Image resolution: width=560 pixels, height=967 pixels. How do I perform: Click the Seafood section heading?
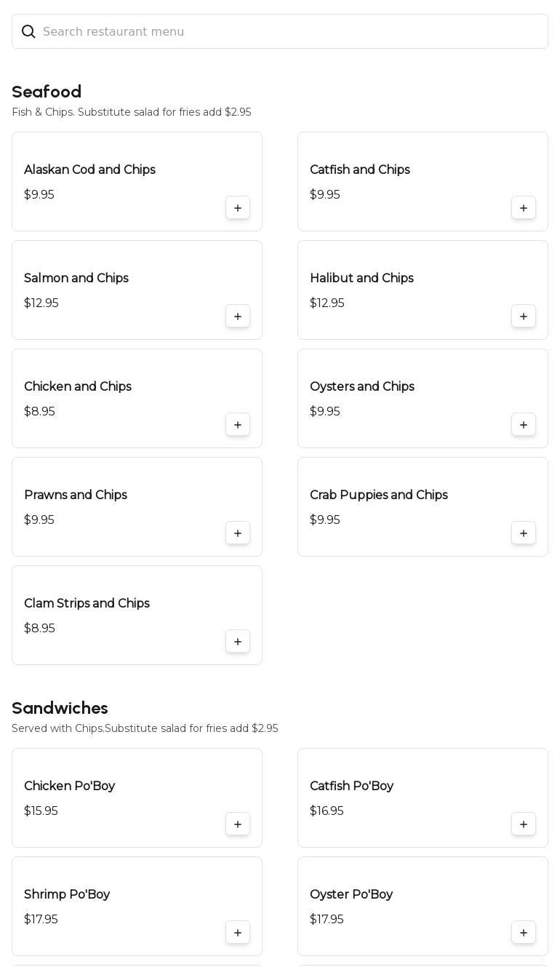(47, 92)
